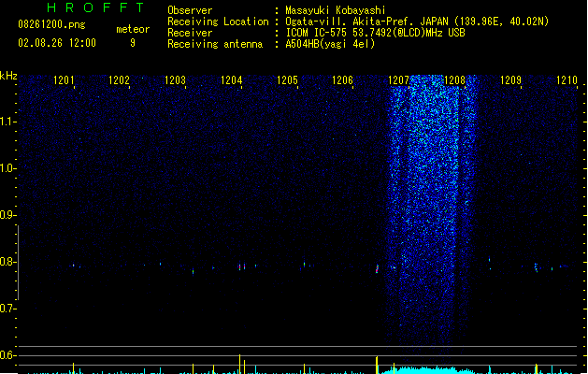Click the Receiver label
588x374 pixels.
[190, 33]
